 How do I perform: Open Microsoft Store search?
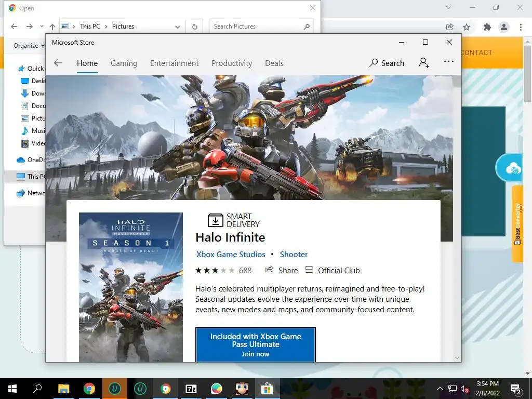point(387,63)
